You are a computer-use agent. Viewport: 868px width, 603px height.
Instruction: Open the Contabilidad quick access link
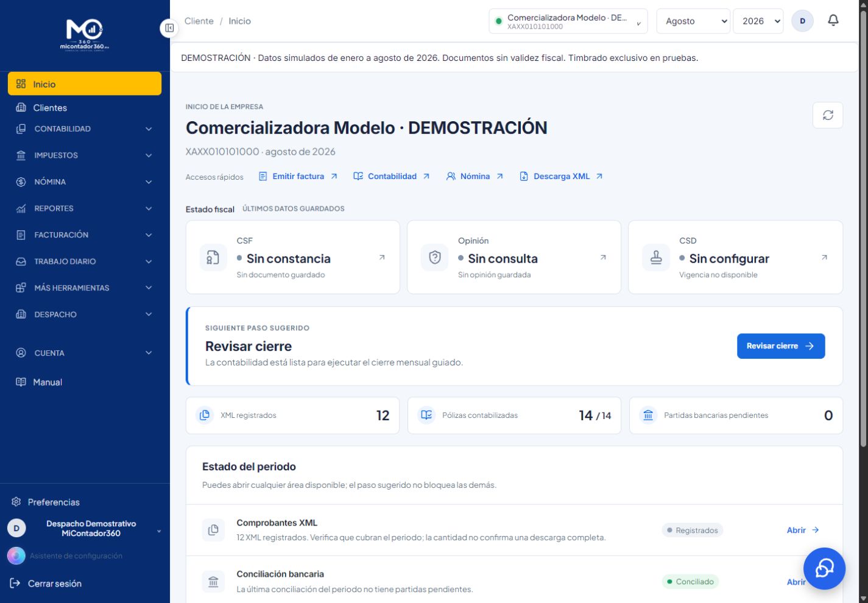[392, 176]
